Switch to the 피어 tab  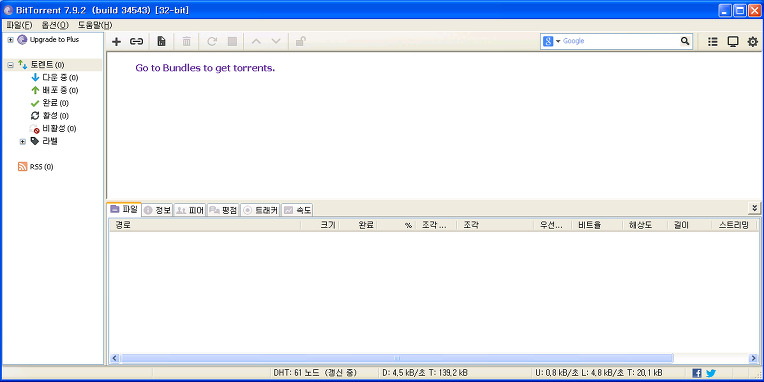click(x=190, y=210)
